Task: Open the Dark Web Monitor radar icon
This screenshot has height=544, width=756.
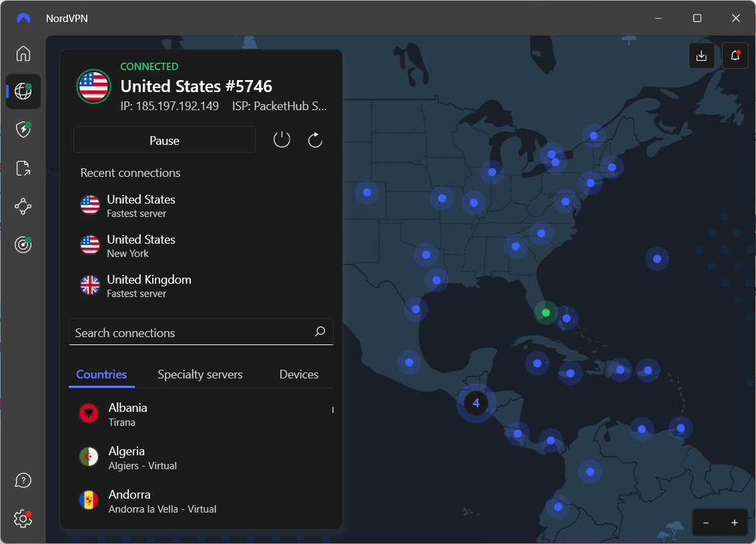Action: (x=23, y=245)
